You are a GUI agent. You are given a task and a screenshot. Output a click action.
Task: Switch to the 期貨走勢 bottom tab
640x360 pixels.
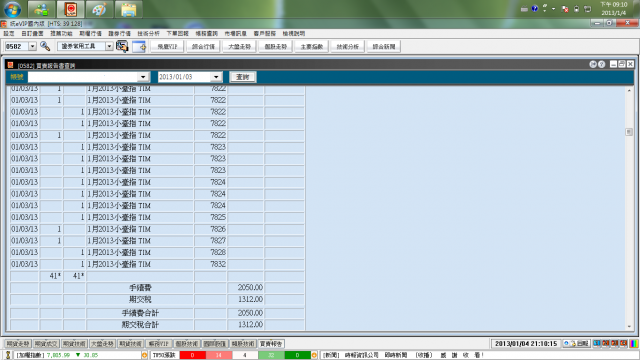[x=18, y=344]
